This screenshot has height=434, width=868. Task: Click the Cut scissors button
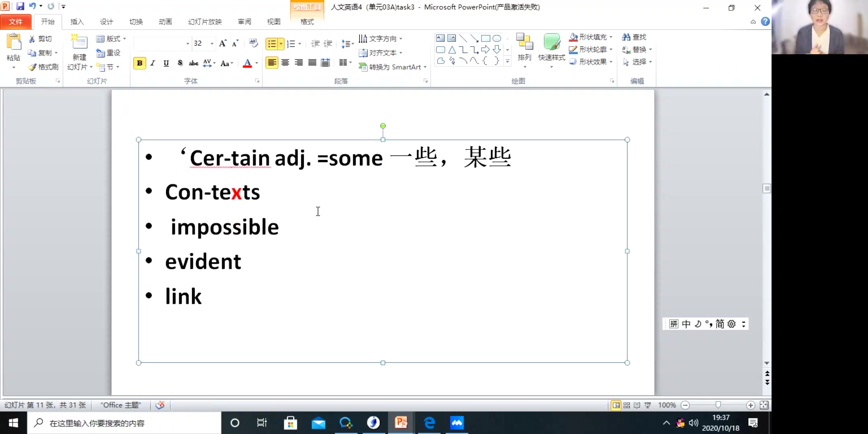coord(40,39)
